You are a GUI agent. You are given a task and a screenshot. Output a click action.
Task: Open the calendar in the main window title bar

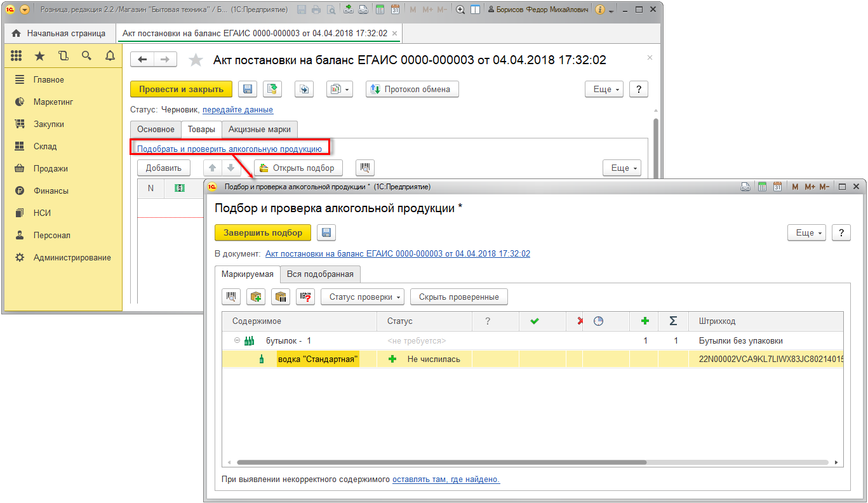[395, 10]
